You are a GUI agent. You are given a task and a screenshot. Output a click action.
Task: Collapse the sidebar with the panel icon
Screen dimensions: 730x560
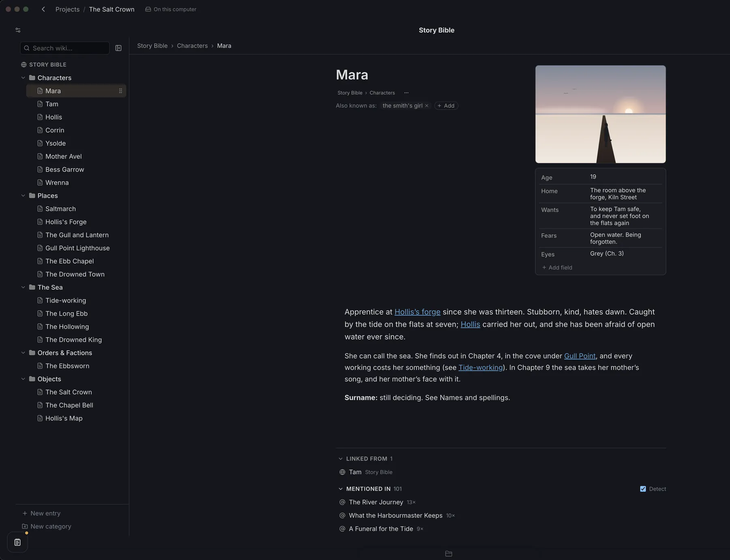click(118, 48)
